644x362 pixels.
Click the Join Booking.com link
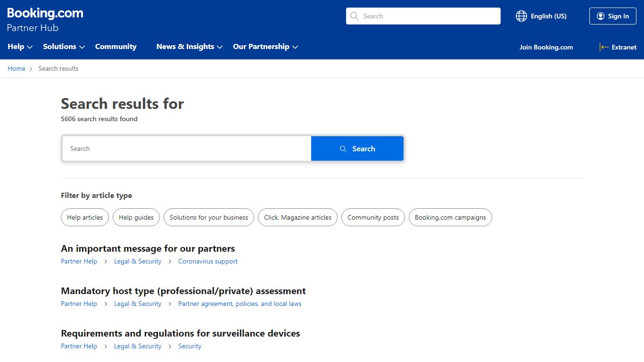coord(546,47)
